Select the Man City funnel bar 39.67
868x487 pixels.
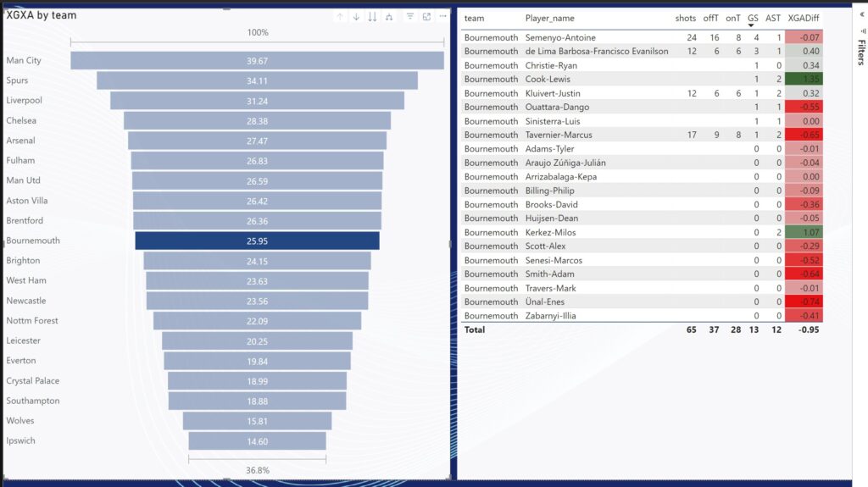(x=257, y=61)
